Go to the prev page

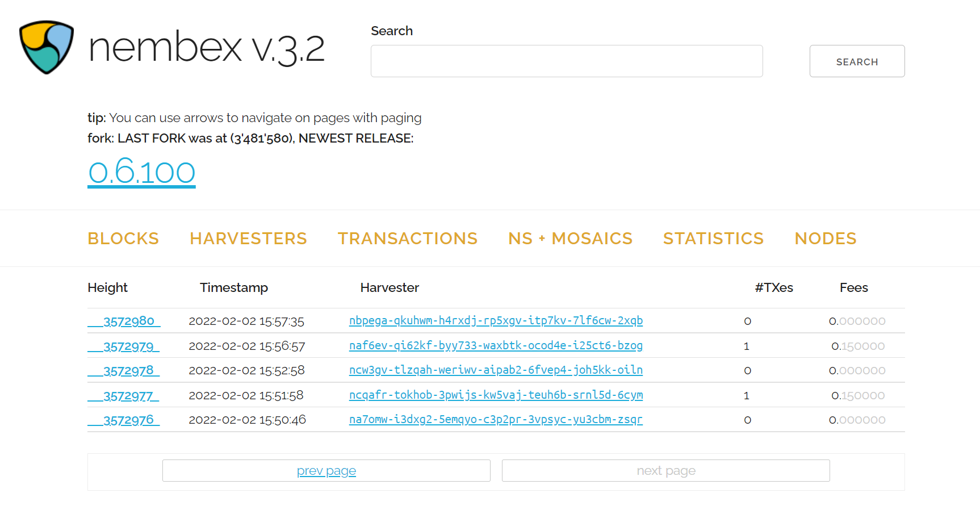tap(326, 471)
